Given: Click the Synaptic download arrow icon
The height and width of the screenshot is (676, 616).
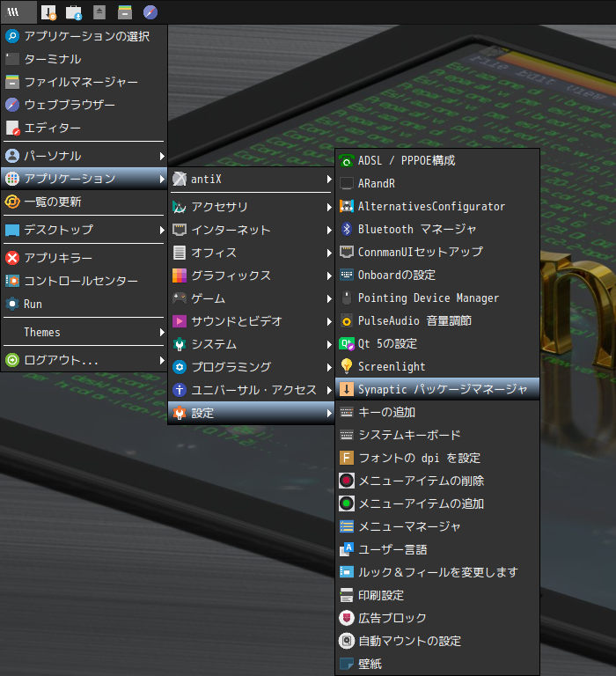Looking at the screenshot, I should click(x=347, y=389).
